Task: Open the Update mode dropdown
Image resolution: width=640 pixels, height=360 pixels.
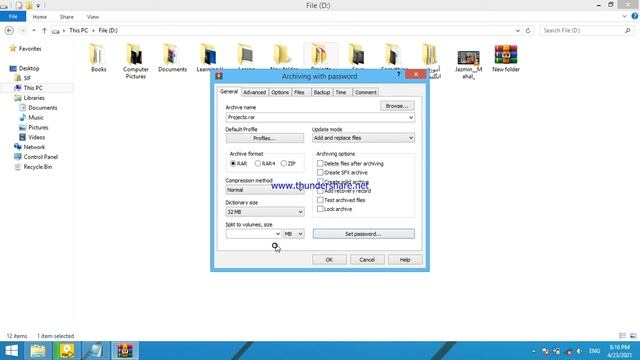Action: (411, 138)
